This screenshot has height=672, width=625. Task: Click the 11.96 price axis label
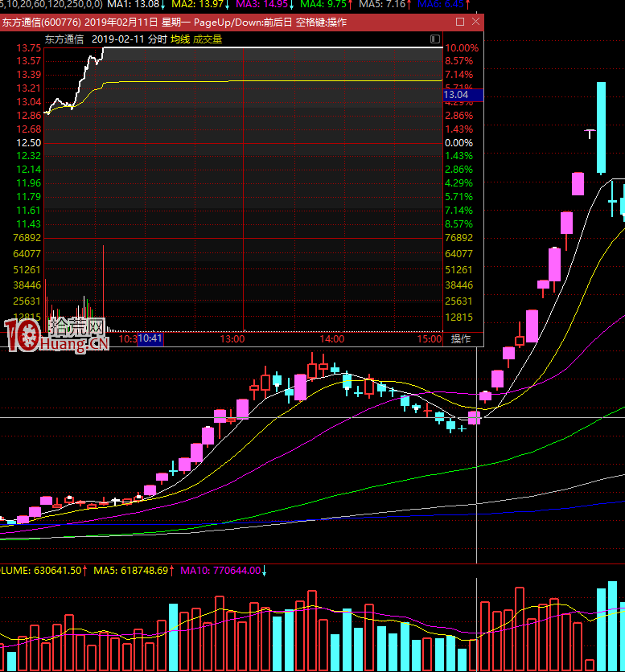click(28, 183)
